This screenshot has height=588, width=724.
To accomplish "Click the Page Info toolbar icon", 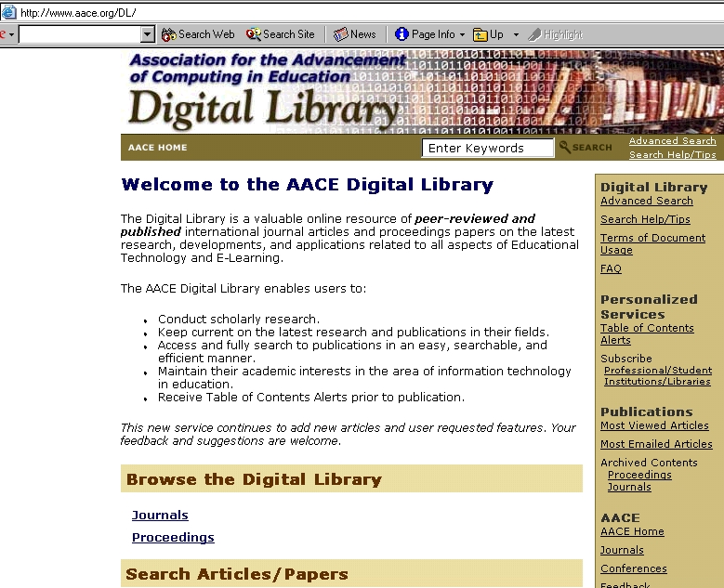I will click(401, 34).
